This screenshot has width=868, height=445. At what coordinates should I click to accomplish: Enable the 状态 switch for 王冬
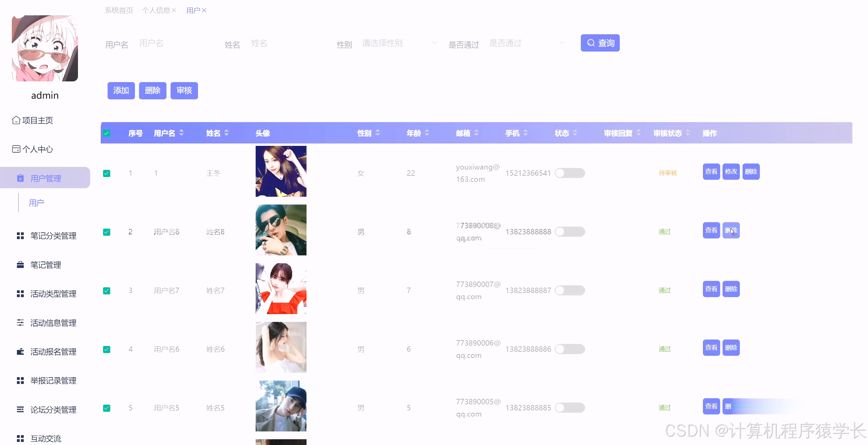[x=570, y=173]
